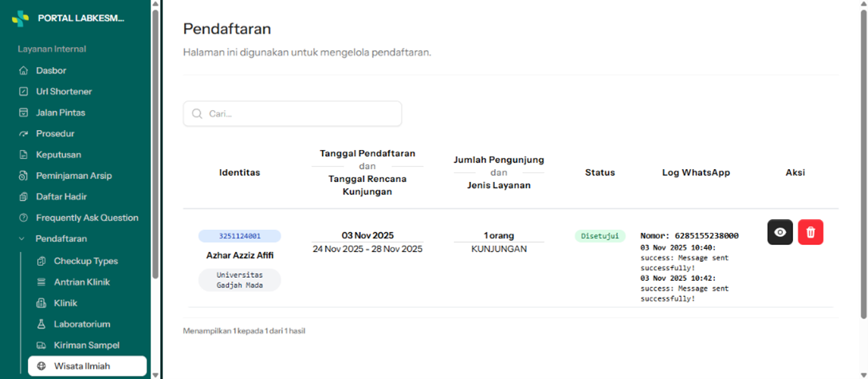Click the Kiriman Sampel truck icon
Image resolution: width=868 pixels, height=379 pixels.
click(x=41, y=345)
